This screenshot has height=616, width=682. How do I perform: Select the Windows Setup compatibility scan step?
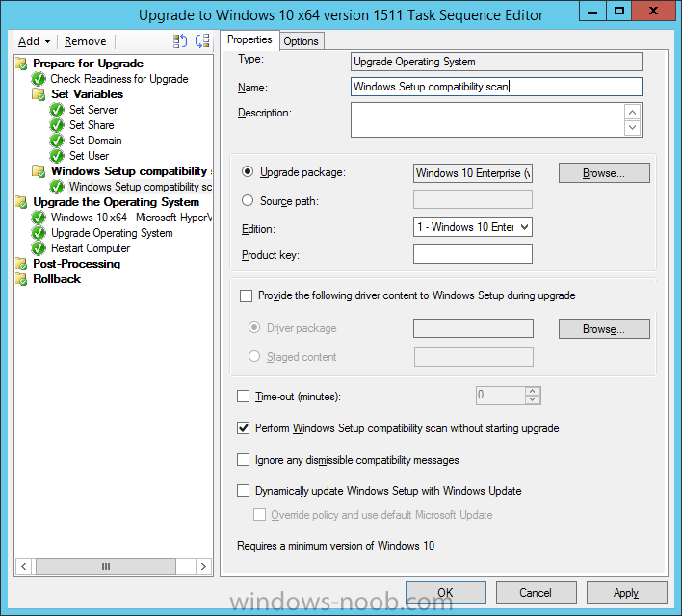click(x=141, y=187)
